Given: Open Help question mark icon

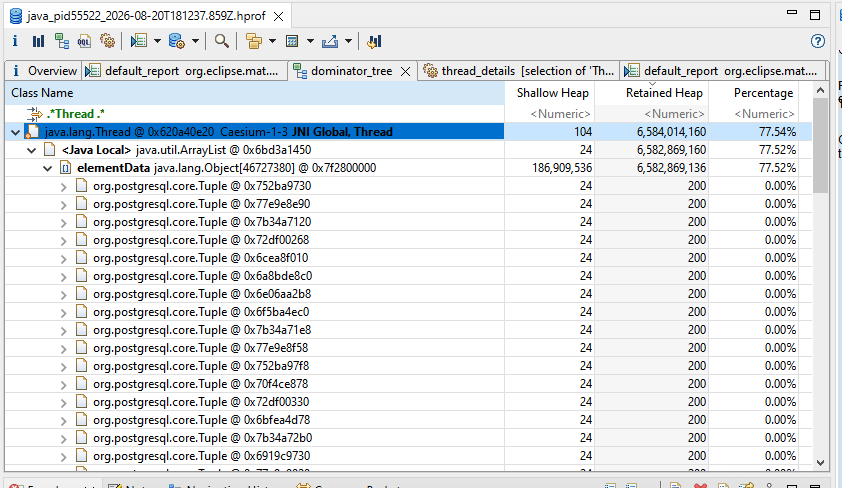Looking at the screenshot, I should pyautogui.click(x=817, y=41).
